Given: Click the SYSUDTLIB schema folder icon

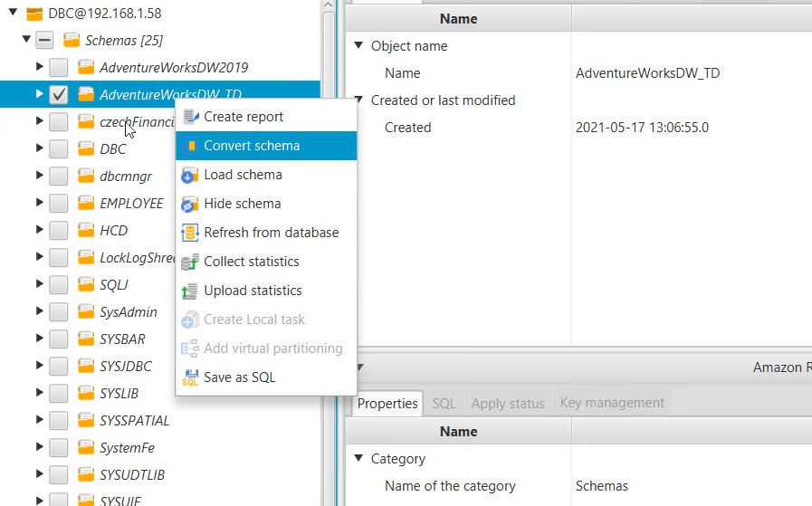Looking at the screenshot, I should (85, 474).
